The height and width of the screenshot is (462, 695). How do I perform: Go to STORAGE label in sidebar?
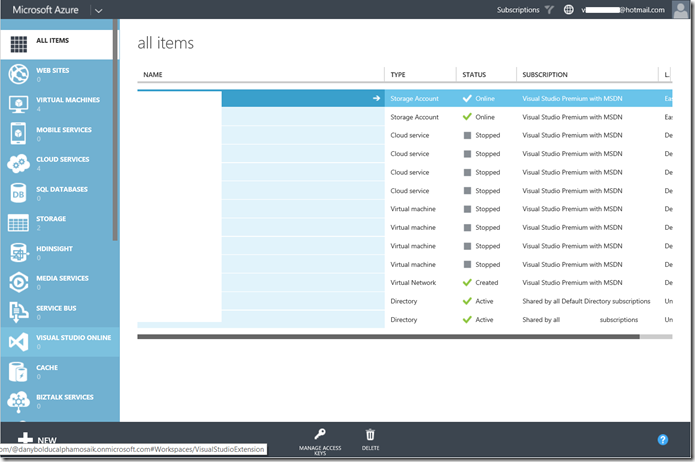[51, 219]
